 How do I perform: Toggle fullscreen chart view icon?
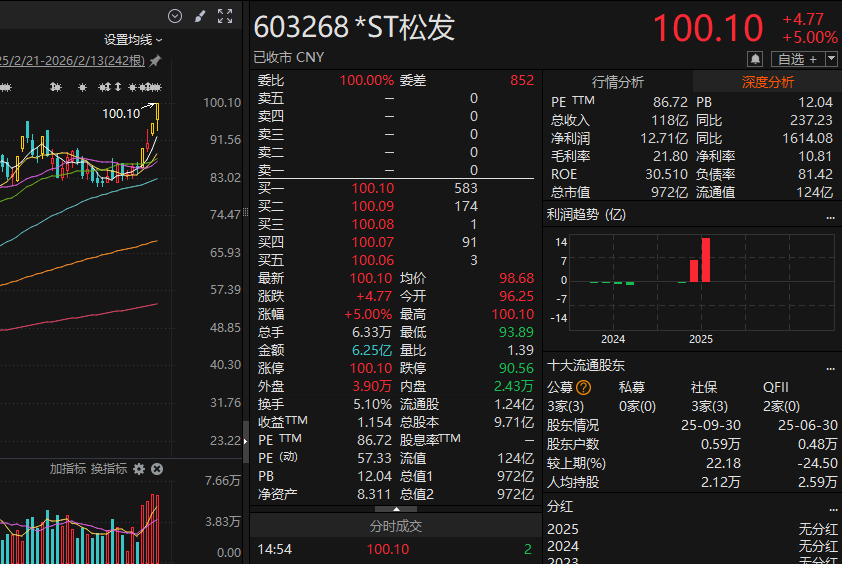[225, 16]
